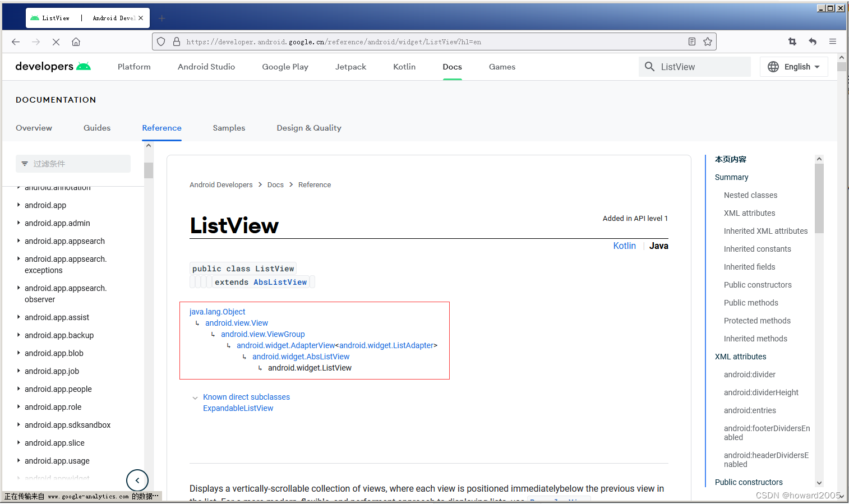Click the URL address bar

pyautogui.click(x=434, y=41)
